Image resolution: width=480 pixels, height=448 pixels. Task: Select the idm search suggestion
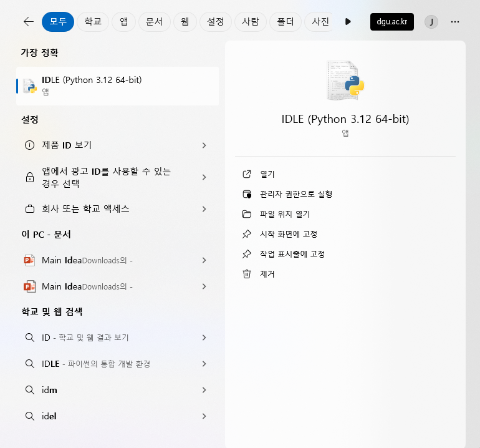(x=118, y=390)
